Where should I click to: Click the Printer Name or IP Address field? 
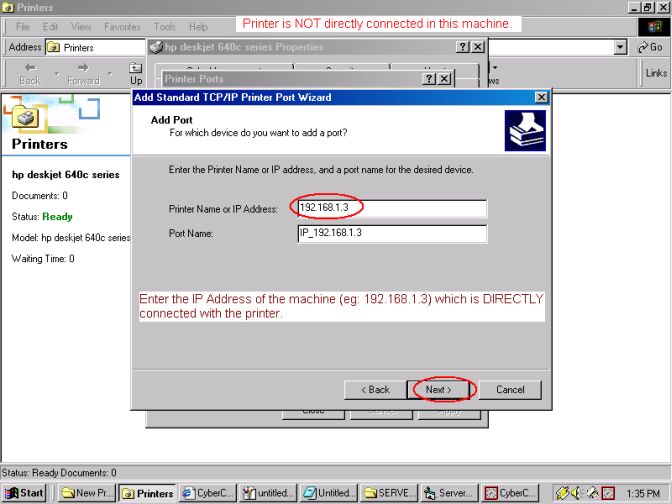391,208
